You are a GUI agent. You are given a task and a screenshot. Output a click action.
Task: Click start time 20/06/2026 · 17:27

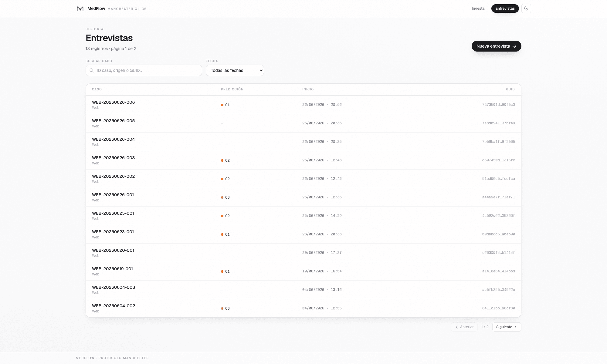(x=322, y=253)
